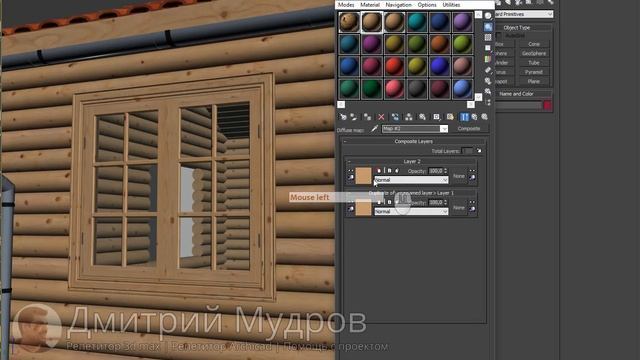
Task: Open Layer 2 Normal blend mode dropdown
Action: pos(411,180)
